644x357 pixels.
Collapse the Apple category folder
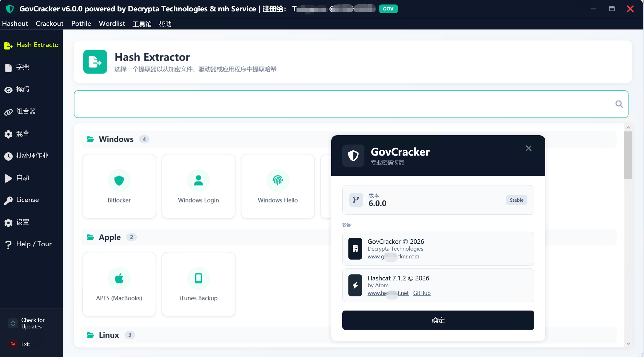click(90, 237)
